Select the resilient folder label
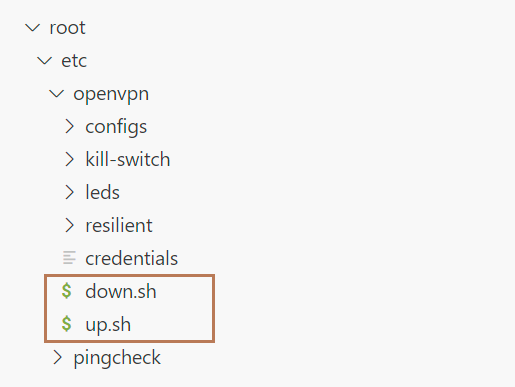Image resolution: width=515 pixels, height=387 pixels. click(119, 225)
